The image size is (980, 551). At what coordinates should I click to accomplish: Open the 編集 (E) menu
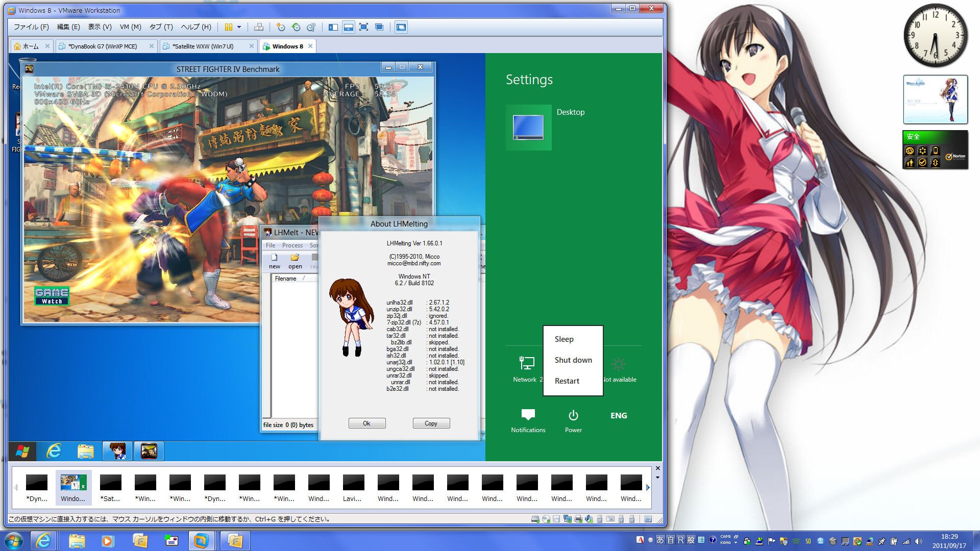point(68,27)
